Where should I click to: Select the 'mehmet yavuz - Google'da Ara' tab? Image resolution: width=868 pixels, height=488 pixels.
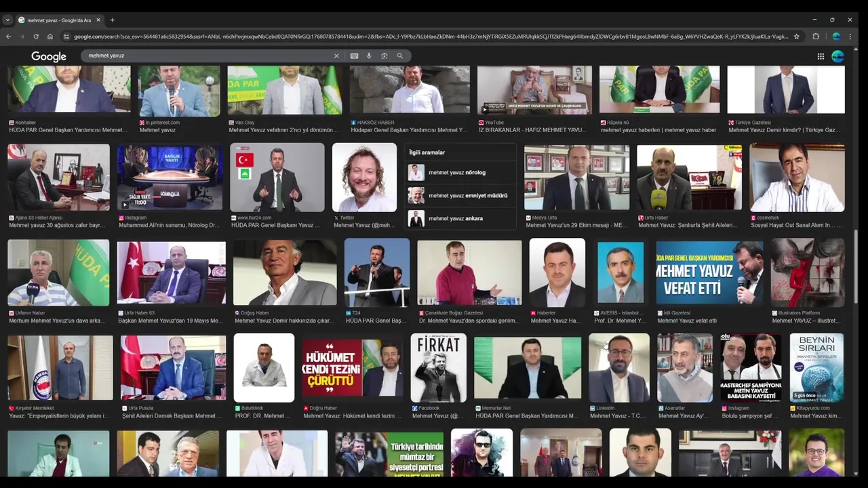[x=59, y=20]
